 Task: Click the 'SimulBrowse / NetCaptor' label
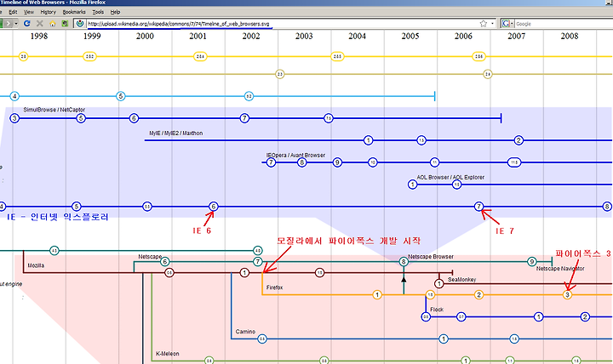(54, 110)
